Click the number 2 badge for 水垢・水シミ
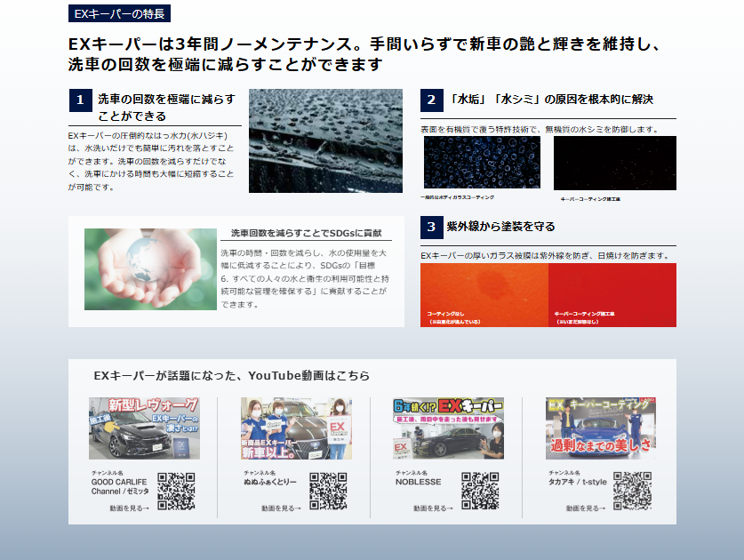744x560 pixels. pyautogui.click(x=431, y=100)
